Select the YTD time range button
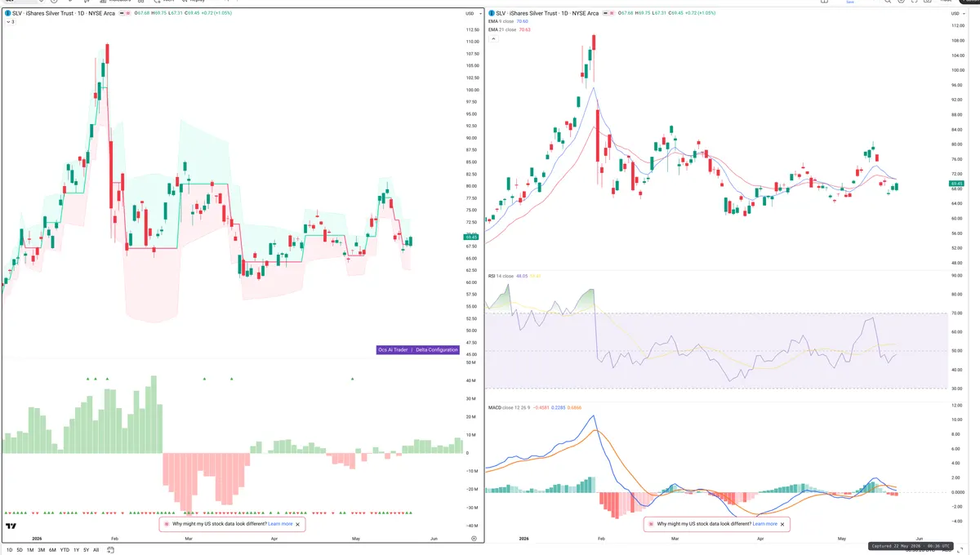This screenshot has width=980, height=555. (x=65, y=550)
